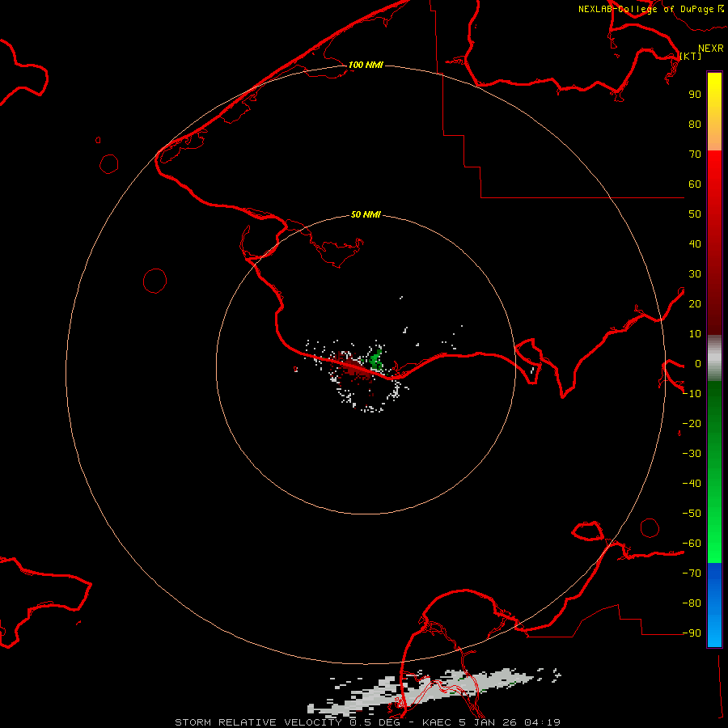The image size is (728, 728).
Task: Click the gray zero-velocity segment of color bar
Action: point(714,358)
